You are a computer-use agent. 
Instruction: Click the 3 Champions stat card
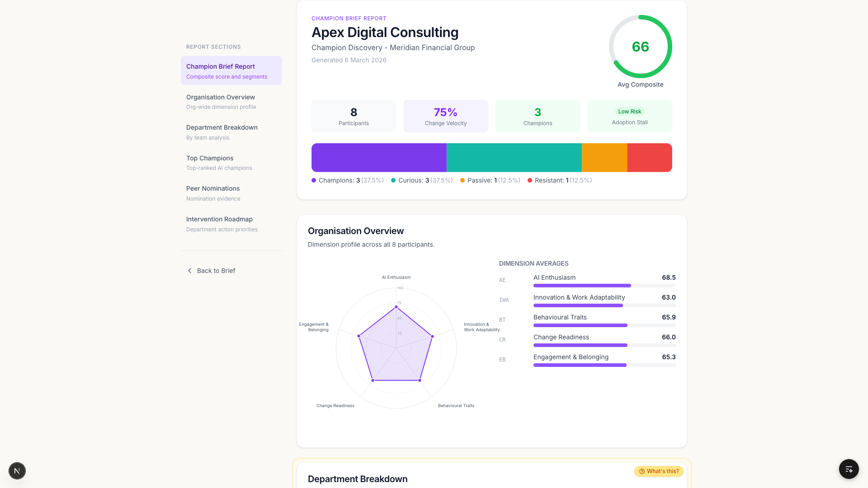pyautogui.click(x=538, y=116)
